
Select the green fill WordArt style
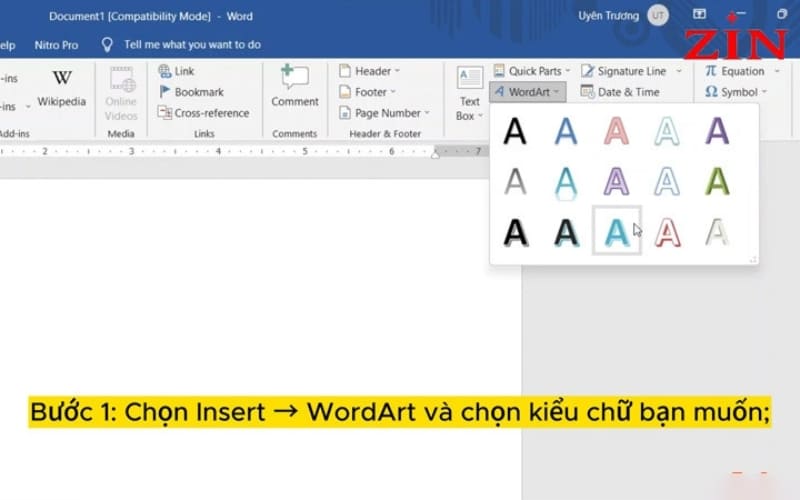coord(717,182)
